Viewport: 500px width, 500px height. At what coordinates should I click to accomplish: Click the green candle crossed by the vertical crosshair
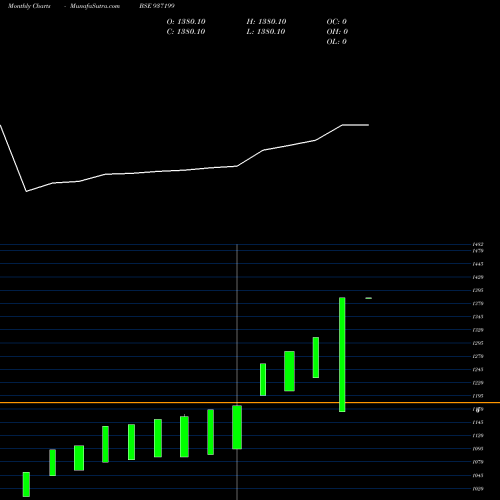coord(237,427)
